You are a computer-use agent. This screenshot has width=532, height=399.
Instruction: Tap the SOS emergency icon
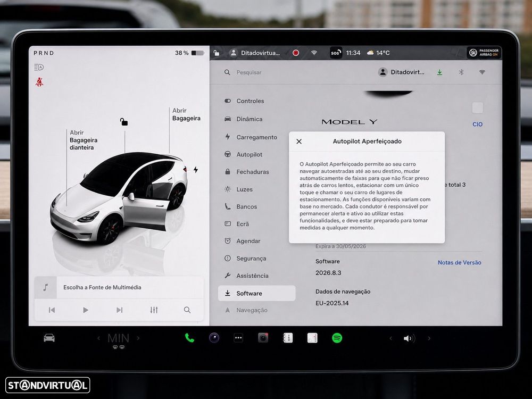pos(336,53)
